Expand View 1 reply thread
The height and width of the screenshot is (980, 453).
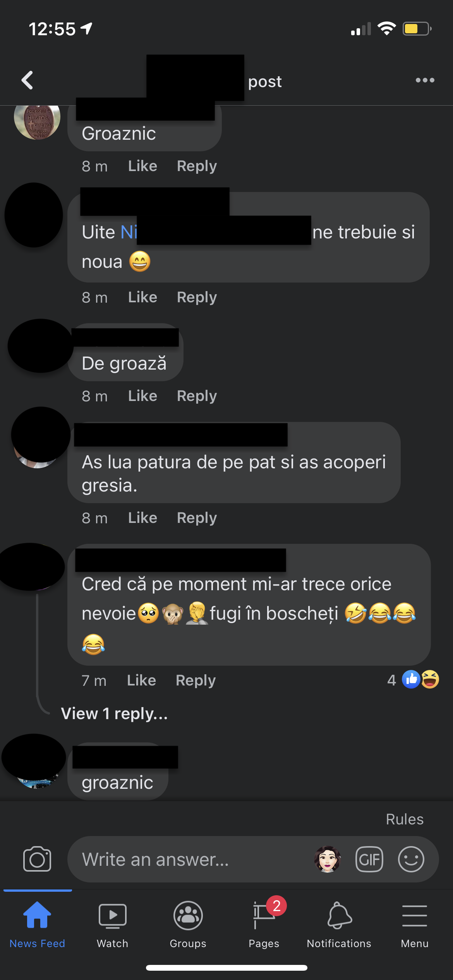coord(115,713)
